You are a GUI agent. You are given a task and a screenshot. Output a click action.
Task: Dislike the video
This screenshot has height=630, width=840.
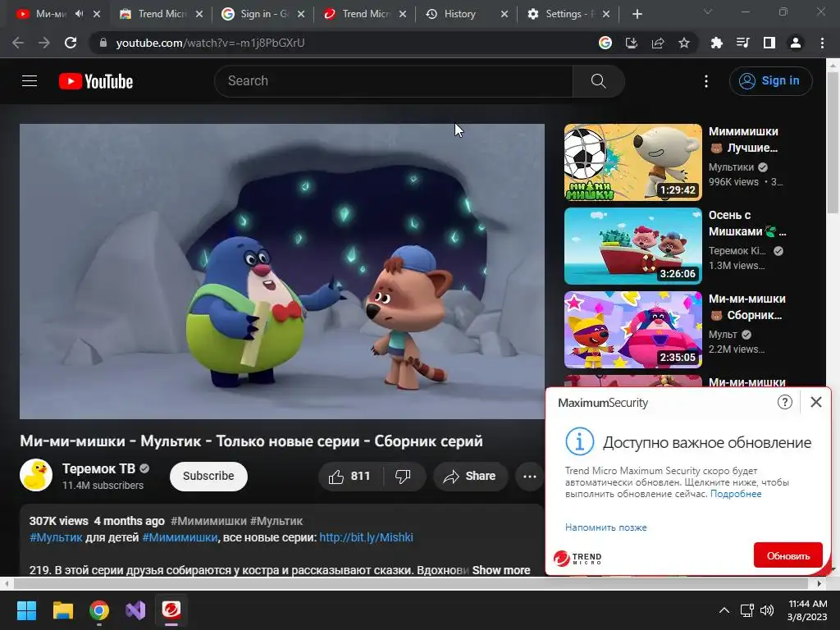404,477
